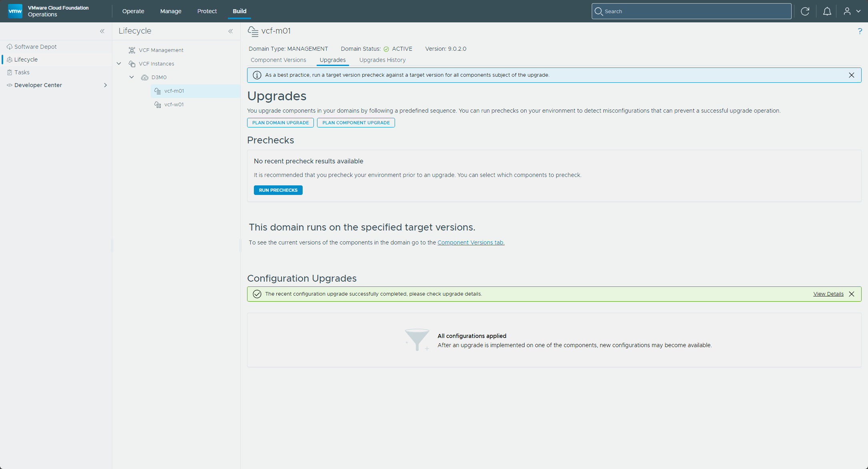
Task: Select vcf-w01 domain in tree
Action: pos(174,105)
